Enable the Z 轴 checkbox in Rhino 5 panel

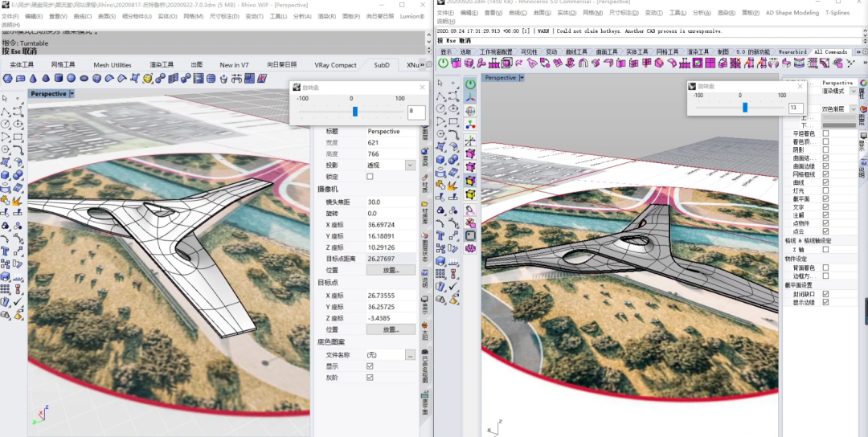pos(825,250)
